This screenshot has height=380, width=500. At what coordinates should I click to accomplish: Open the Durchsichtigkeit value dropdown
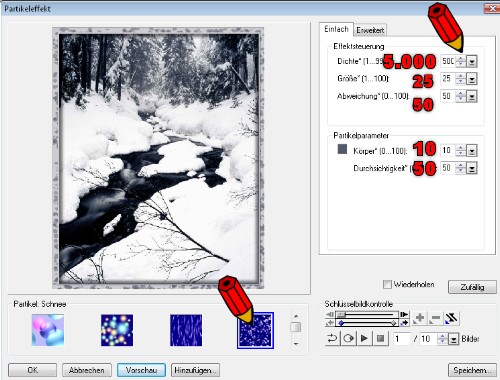[x=472, y=168]
